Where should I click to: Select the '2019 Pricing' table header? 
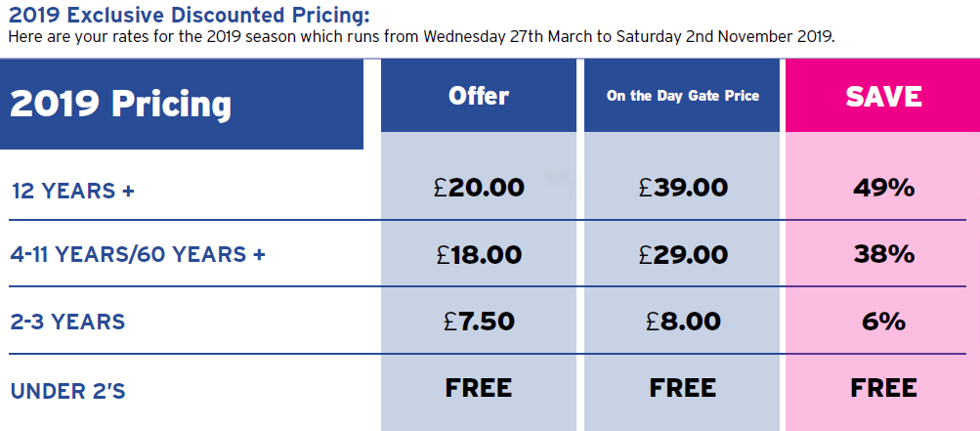(121, 104)
